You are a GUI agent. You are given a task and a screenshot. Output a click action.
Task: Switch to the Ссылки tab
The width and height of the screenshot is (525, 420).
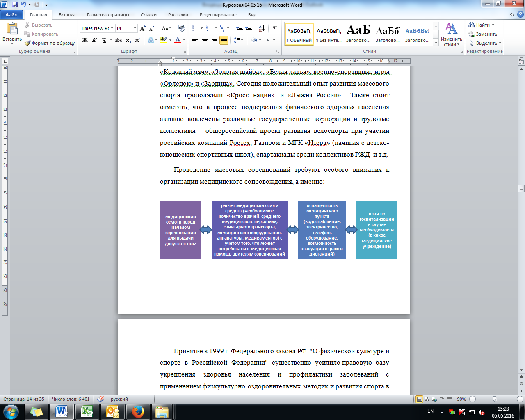(x=148, y=15)
